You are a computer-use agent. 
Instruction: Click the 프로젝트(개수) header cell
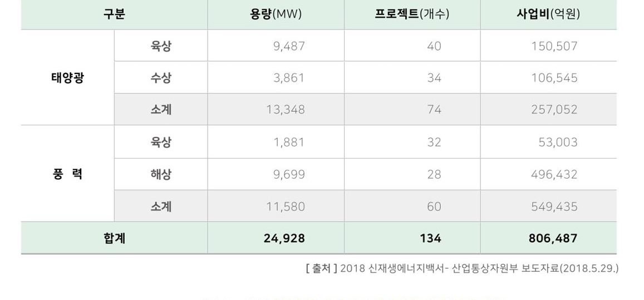click(412, 14)
